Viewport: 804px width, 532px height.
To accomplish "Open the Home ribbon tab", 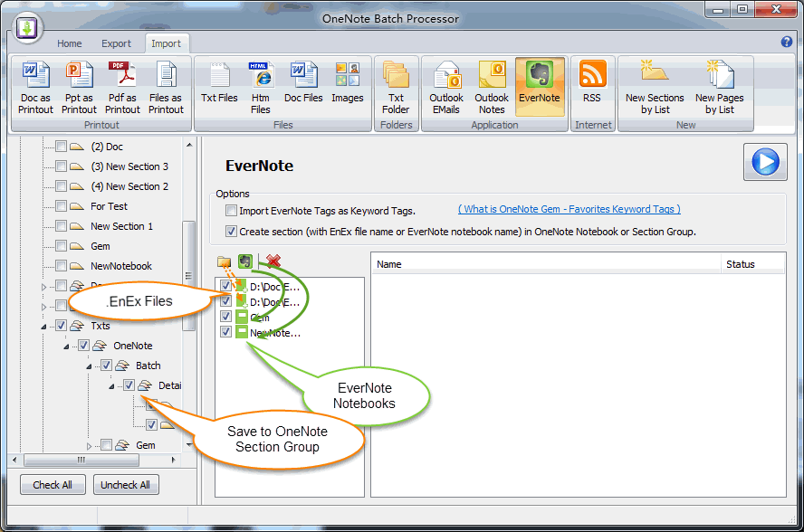I will pyautogui.click(x=70, y=43).
